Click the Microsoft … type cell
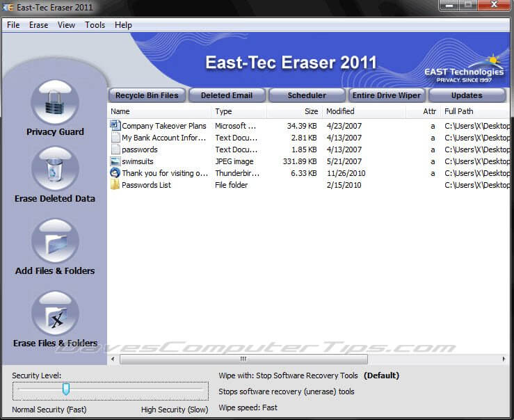514x420 pixels. (235, 126)
